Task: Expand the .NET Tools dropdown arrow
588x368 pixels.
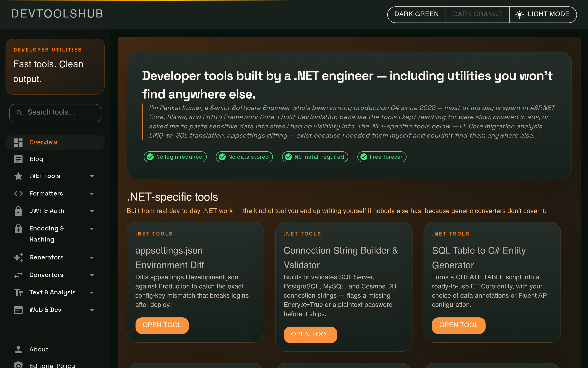Action: click(x=92, y=176)
